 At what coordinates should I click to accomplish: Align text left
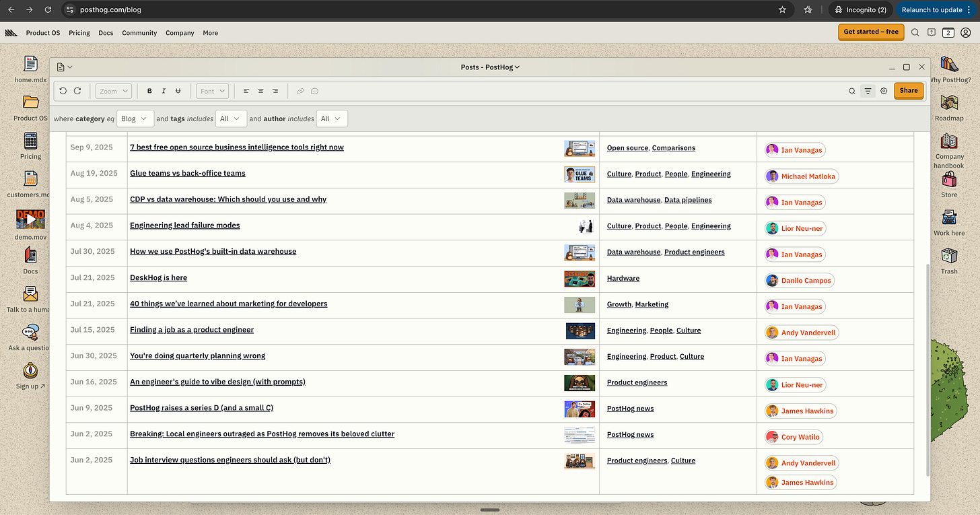(x=246, y=91)
